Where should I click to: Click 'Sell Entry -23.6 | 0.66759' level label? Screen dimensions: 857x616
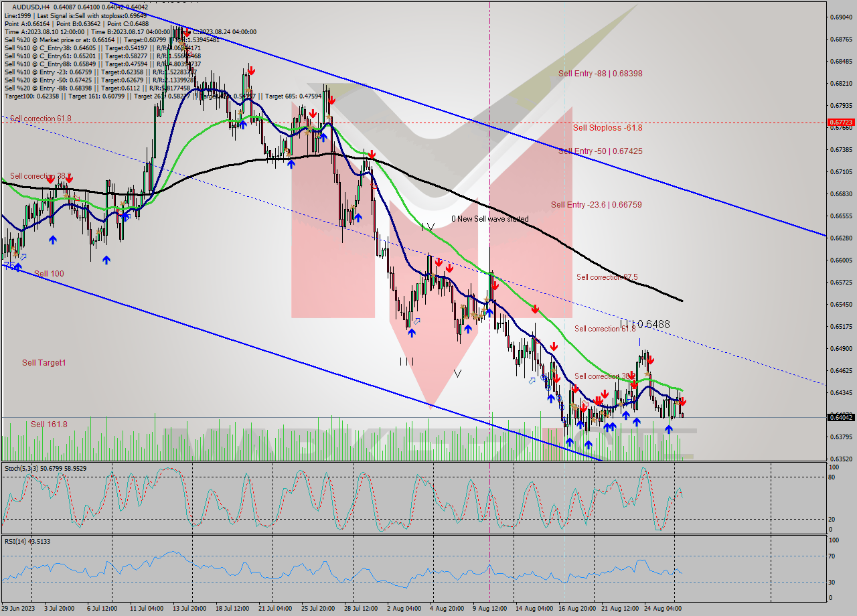[x=597, y=205]
